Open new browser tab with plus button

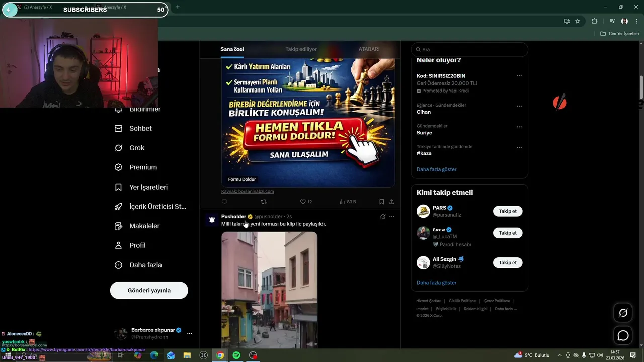click(178, 7)
